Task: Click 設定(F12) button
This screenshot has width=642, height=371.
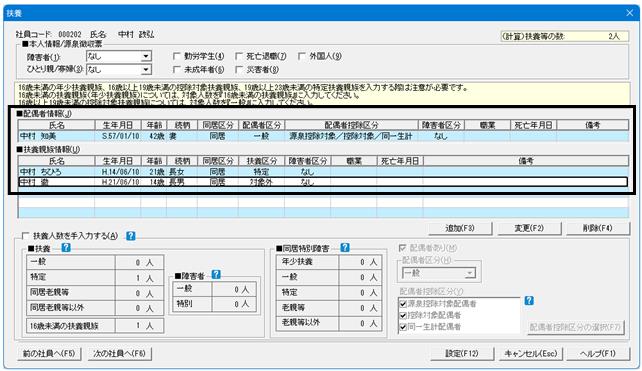Action: (x=462, y=353)
